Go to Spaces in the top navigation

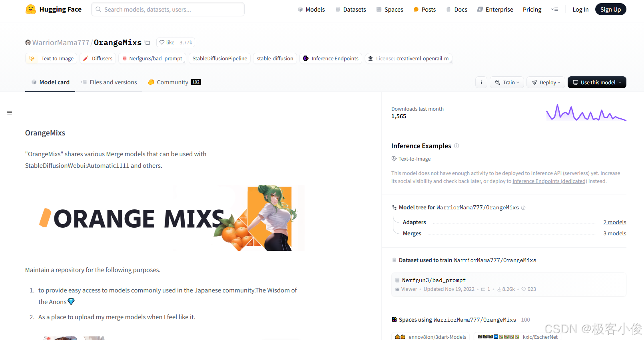[x=390, y=9]
